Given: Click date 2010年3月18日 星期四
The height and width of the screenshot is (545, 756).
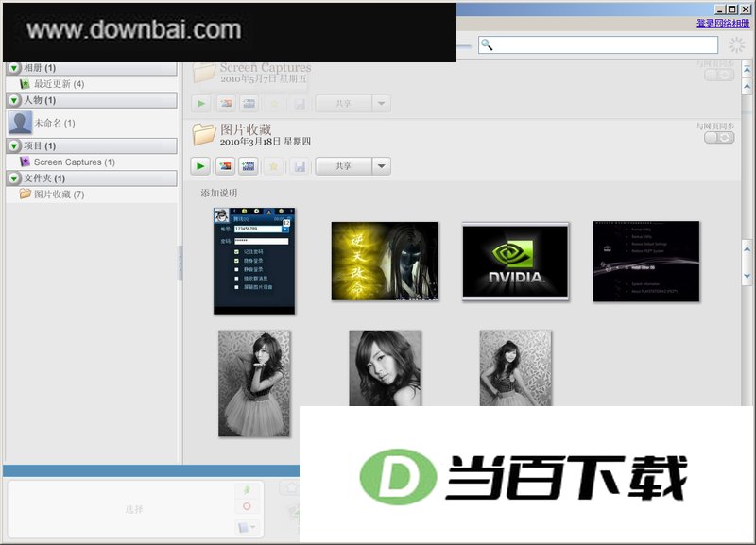Looking at the screenshot, I should 266,141.
